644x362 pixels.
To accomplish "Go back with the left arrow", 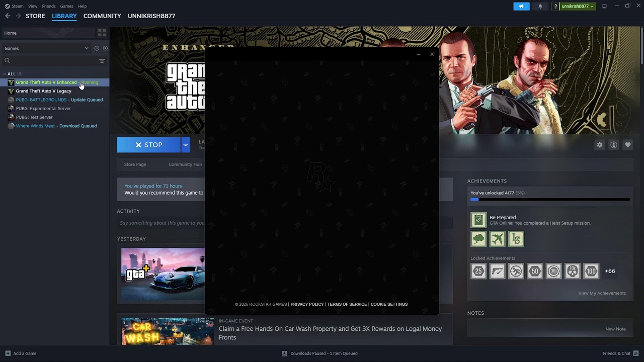I will click(x=8, y=16).
